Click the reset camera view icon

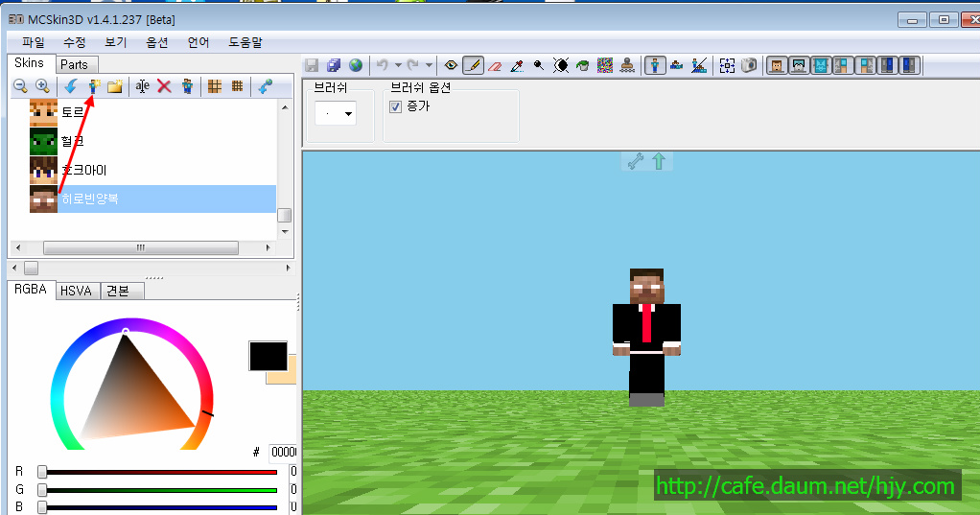(x=727, y=65)
